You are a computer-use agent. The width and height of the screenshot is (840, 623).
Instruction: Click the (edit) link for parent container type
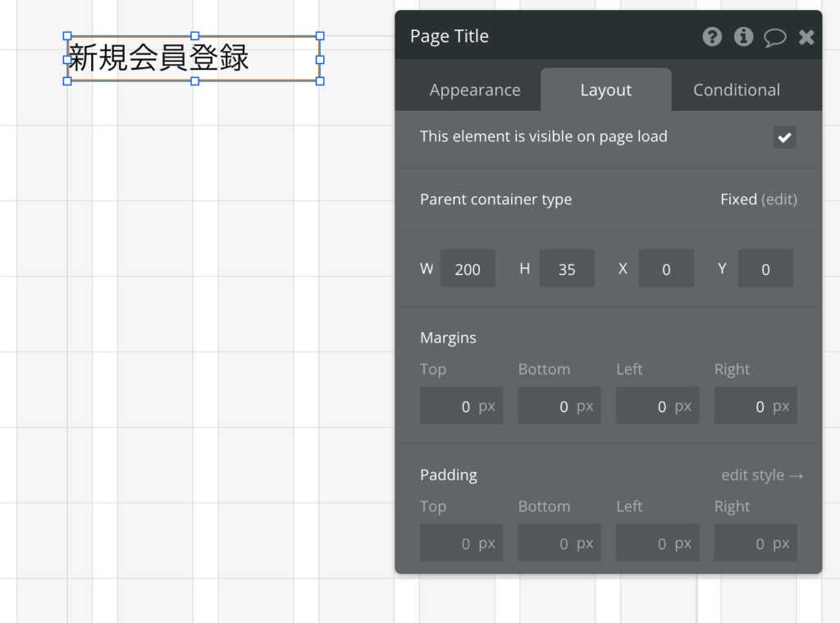coord(779,199)
